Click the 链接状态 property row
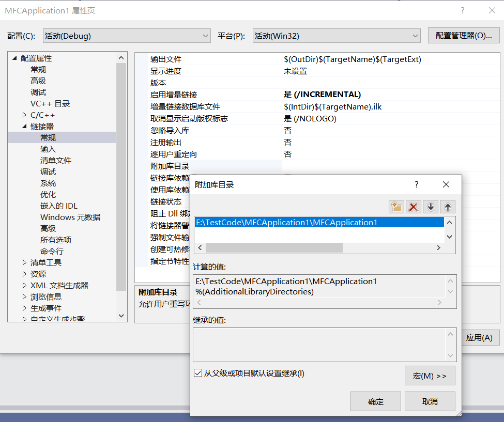 click(x=166, y=201)
